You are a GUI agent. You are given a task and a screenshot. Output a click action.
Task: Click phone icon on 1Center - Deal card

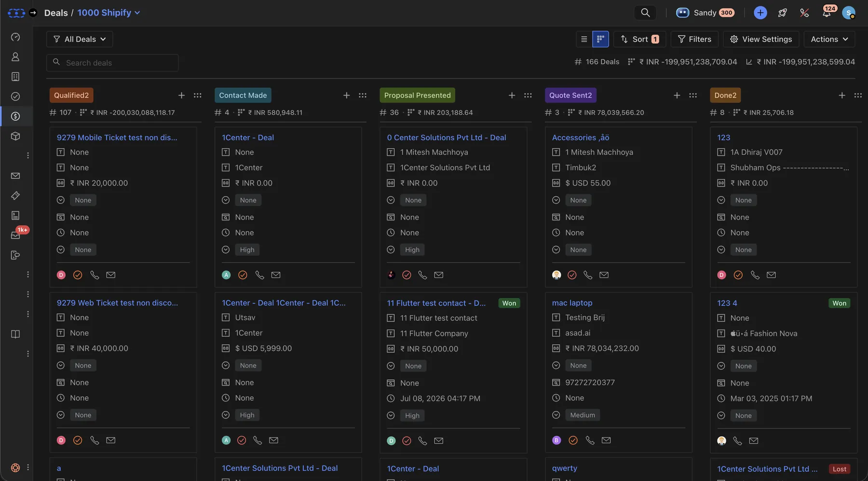pyautogui.click(x=259, y=275)
